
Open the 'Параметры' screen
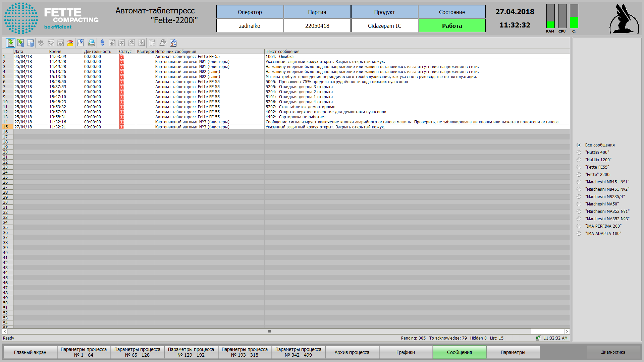point(513,352)
